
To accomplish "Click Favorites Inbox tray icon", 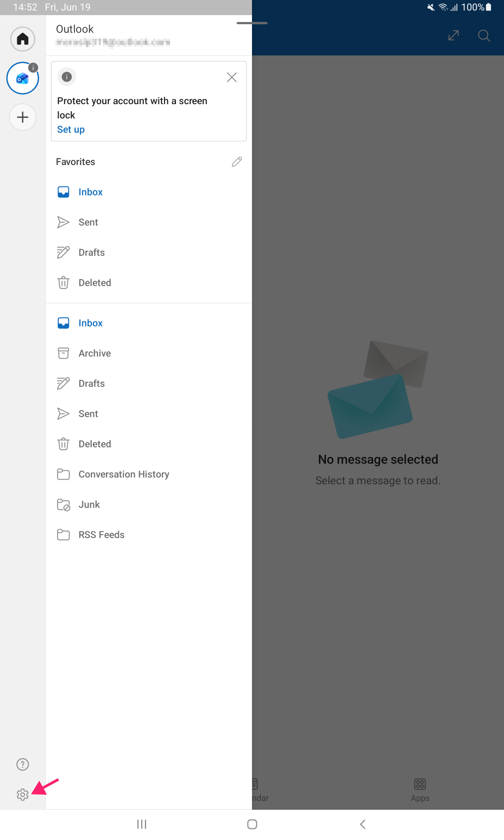I will pyautogui.click(x=63, y=192).
